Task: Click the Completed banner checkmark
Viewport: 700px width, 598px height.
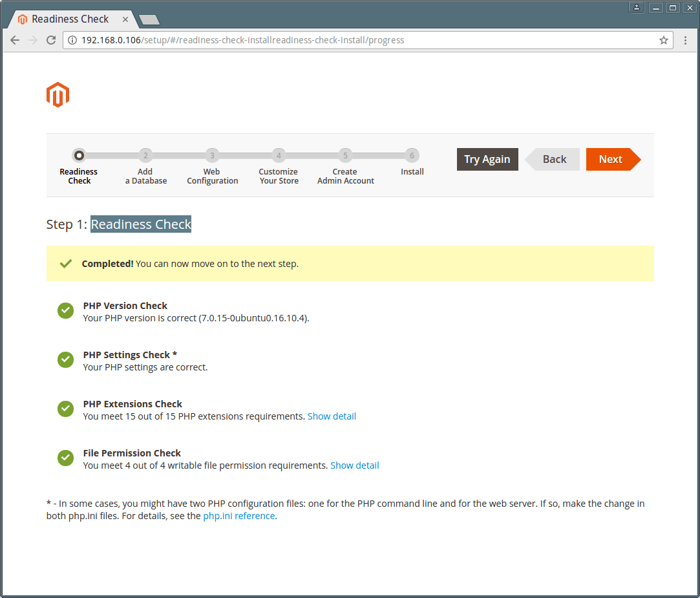Action: [x=66, y=264]
